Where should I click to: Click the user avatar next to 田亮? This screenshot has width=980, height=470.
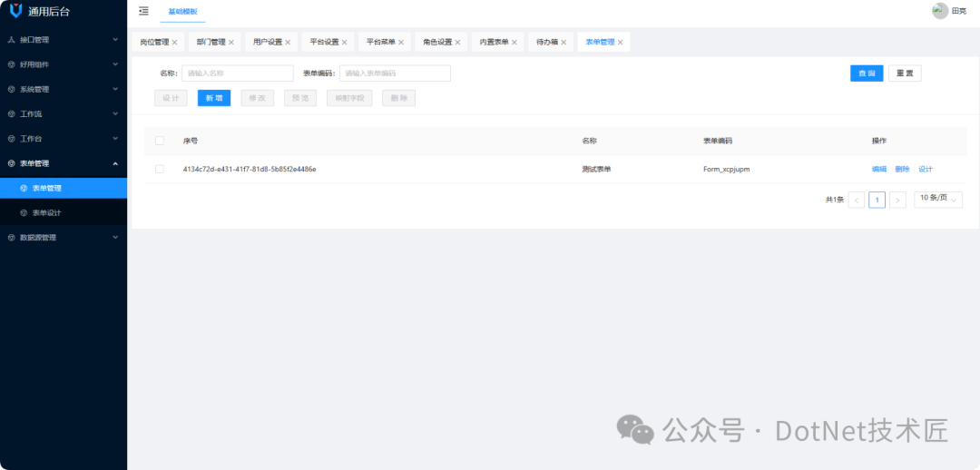pyautogui.click(x=940, y=11)
